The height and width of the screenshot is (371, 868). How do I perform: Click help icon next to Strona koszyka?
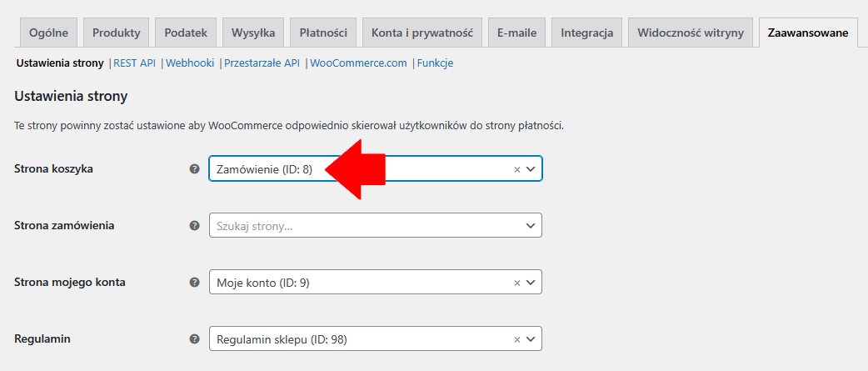click(194, 168)
